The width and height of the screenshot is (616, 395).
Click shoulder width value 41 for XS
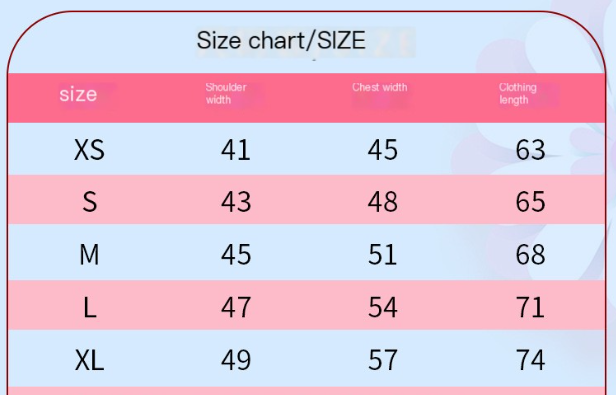coord(236,150)
